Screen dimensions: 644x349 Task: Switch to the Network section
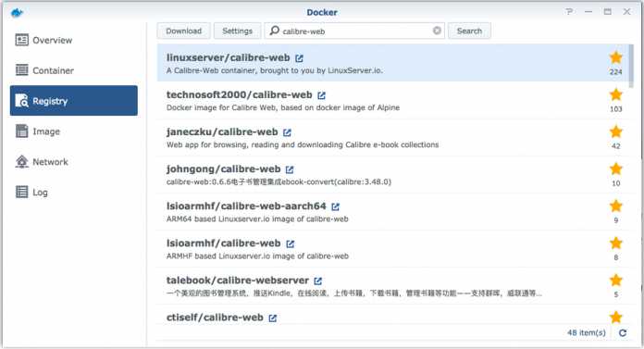(74, 162)
